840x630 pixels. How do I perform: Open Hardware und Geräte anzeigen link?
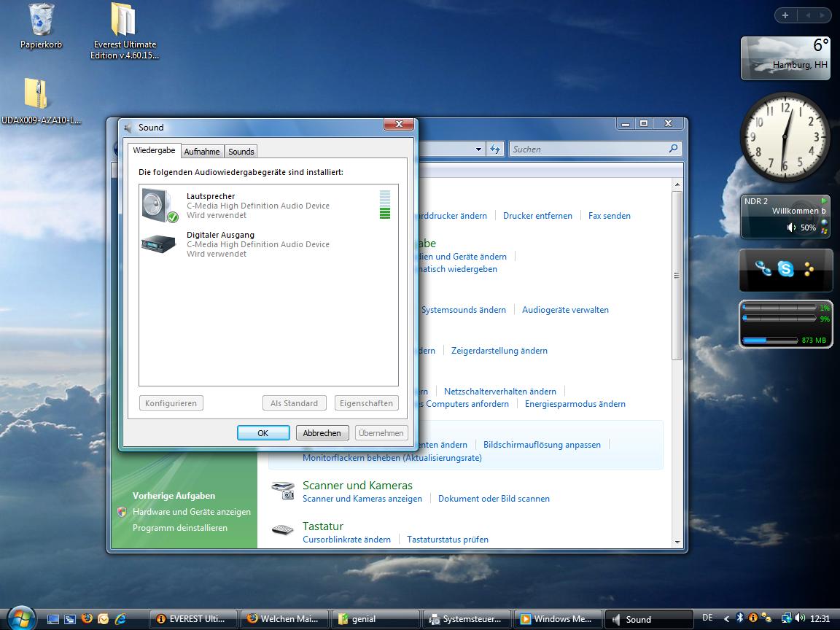(x=191, y=512)
